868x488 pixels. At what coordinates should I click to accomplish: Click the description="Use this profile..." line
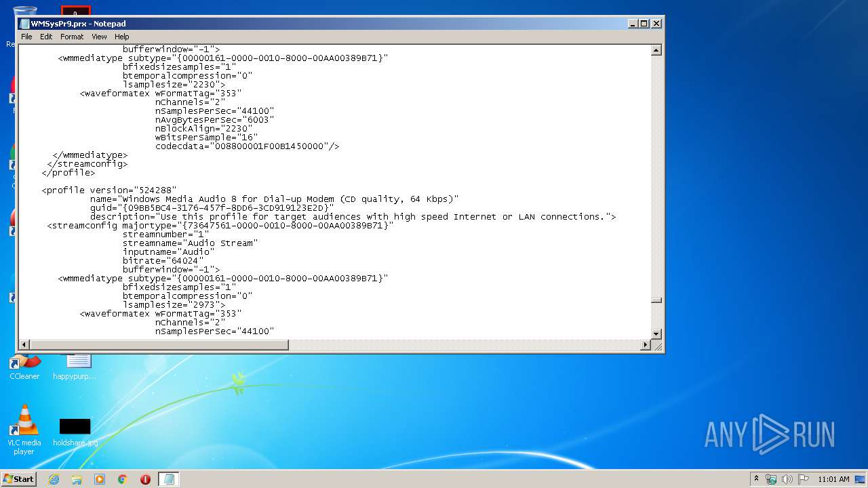353,216
